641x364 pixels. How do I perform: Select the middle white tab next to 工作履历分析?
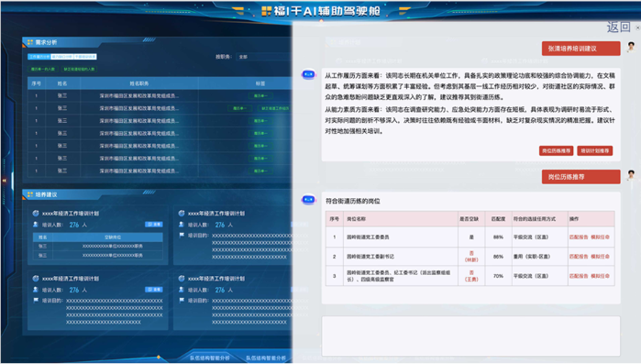(62, 57)
